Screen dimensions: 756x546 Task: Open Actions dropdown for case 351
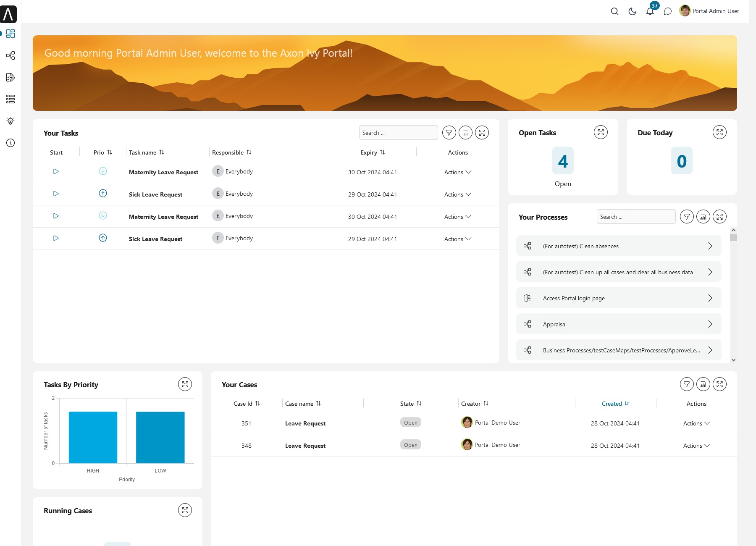(696, 423)
